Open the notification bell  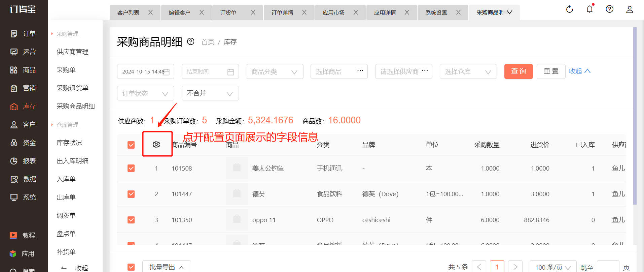589,9
